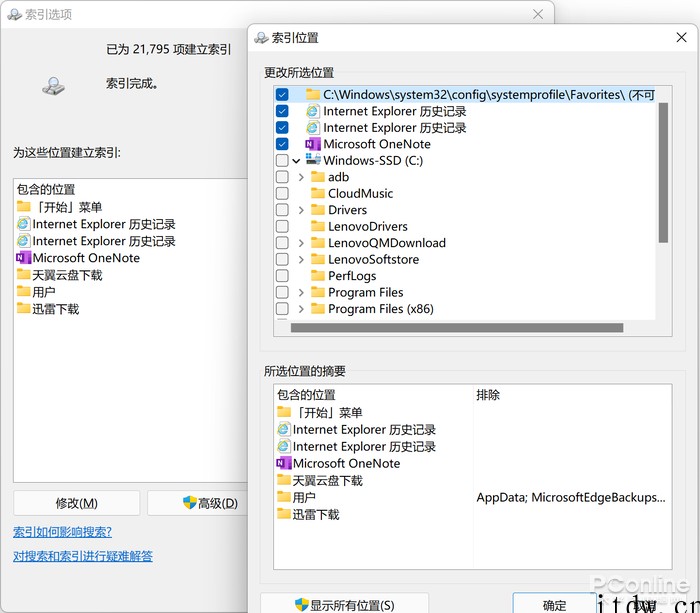
Task: Click the 高级(D) button
Action: pyautogui.click(x=198, y=503)
